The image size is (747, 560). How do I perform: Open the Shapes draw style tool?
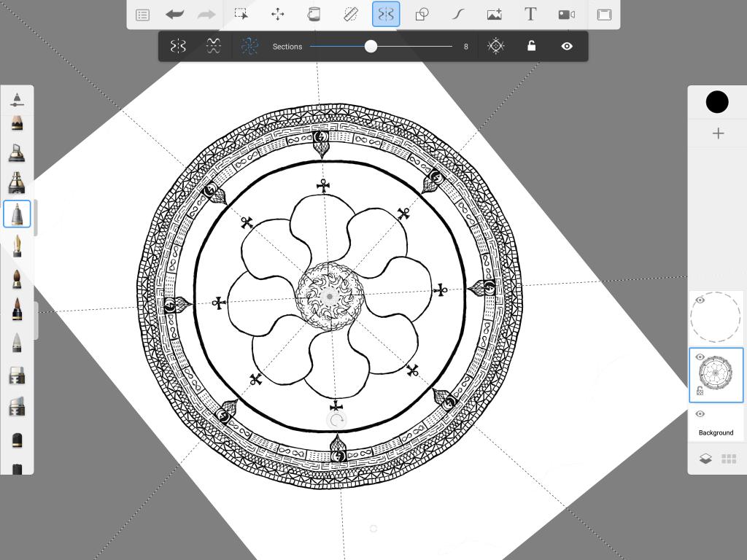coord(422,15)
